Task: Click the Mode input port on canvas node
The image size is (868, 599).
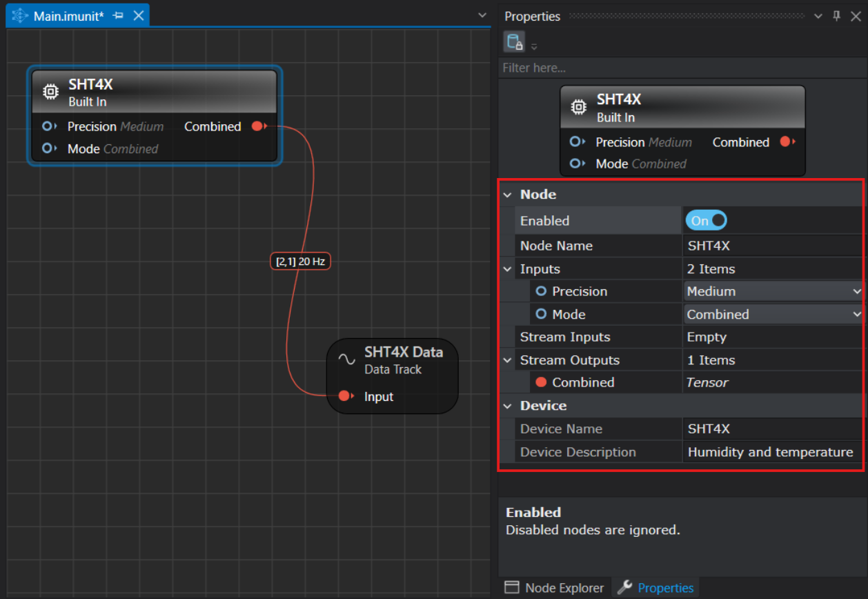Action: (x=48, y=148)
